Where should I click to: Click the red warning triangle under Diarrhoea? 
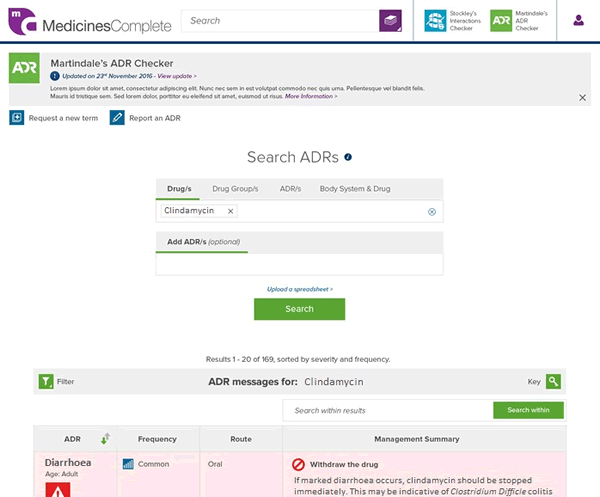coord(58,490)
